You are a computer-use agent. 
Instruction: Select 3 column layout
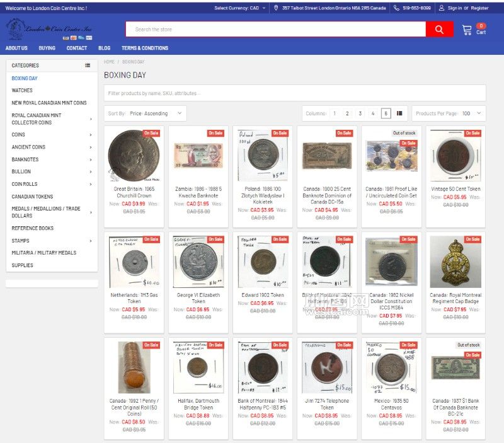[360, 113]
